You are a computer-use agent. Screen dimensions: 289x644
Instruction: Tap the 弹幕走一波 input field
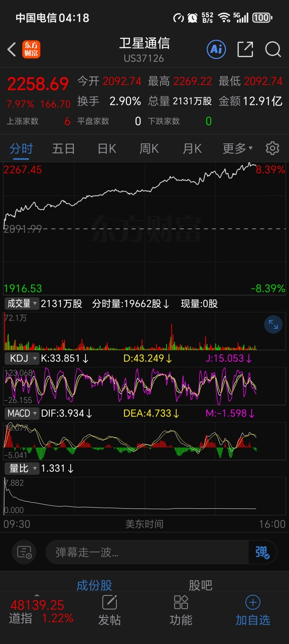[147, 552]
